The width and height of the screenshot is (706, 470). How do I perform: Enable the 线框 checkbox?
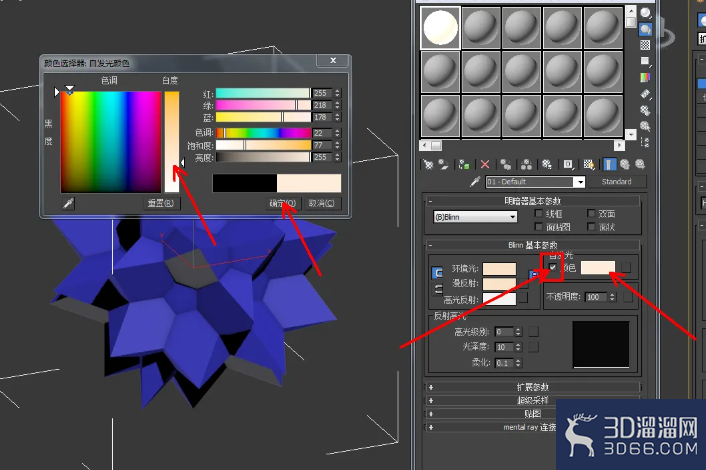coord(539,213)
